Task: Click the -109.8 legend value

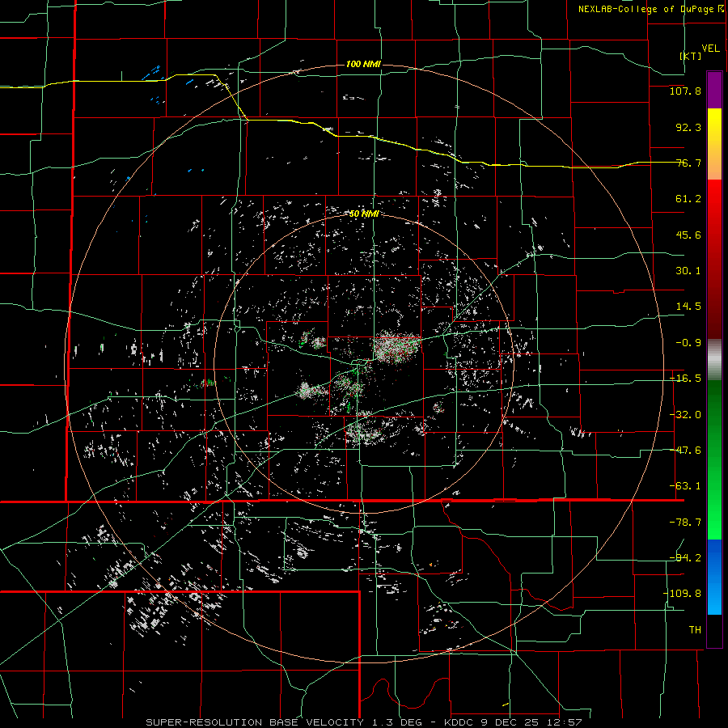Action: pos(682,594)
